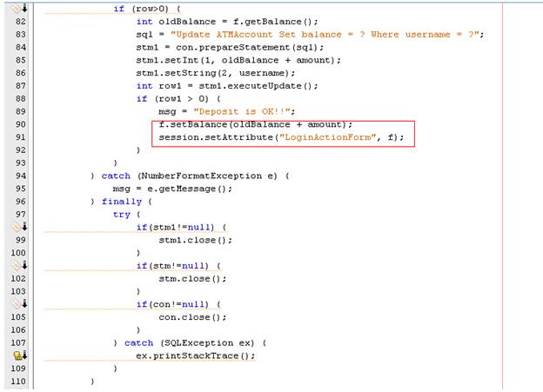Place cursor in 'int oldBalance = f.getBalance();' line
543x392 pixels.
pos(227,22)
